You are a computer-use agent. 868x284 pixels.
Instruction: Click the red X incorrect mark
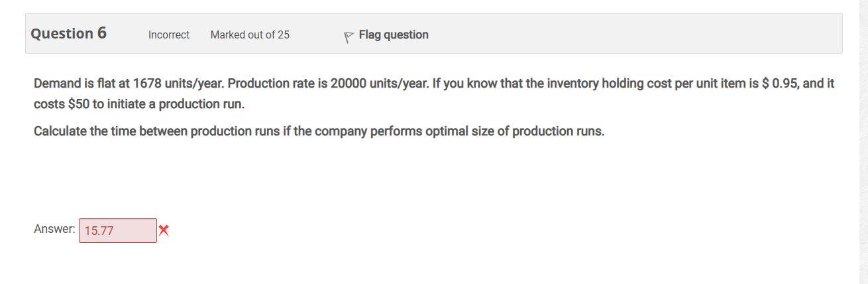(x=164, y=230)
